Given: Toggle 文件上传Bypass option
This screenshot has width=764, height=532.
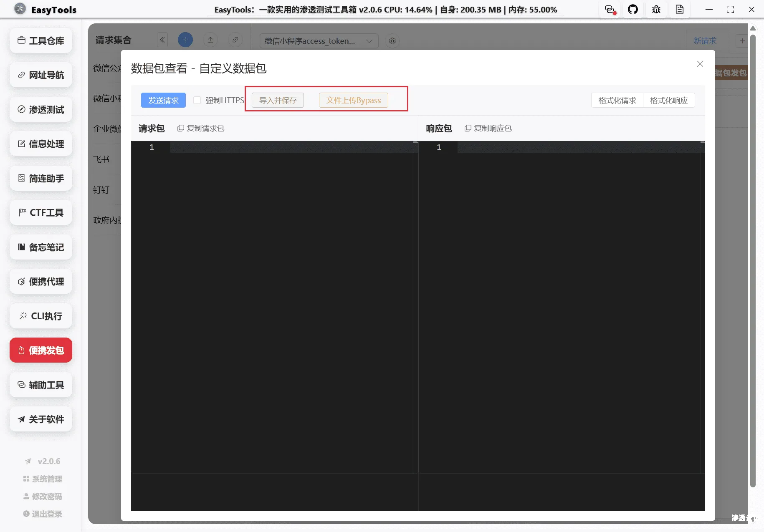Looking at the screenshot, I should 353,100.
